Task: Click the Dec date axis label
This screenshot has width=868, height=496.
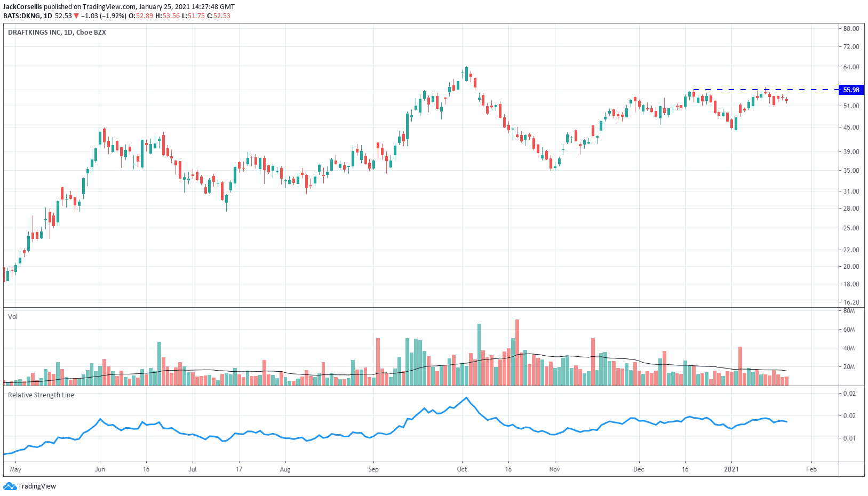Action: pos(639,470)
